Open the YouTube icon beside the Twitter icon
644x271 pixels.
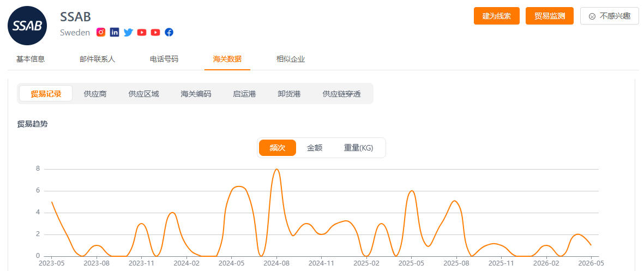(x=142, y=32)
